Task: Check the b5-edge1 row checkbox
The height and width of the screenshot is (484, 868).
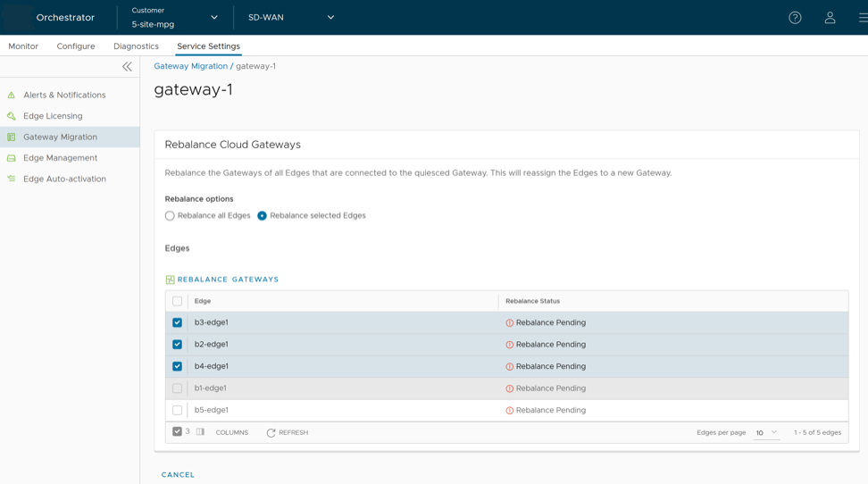Action: 177,411
